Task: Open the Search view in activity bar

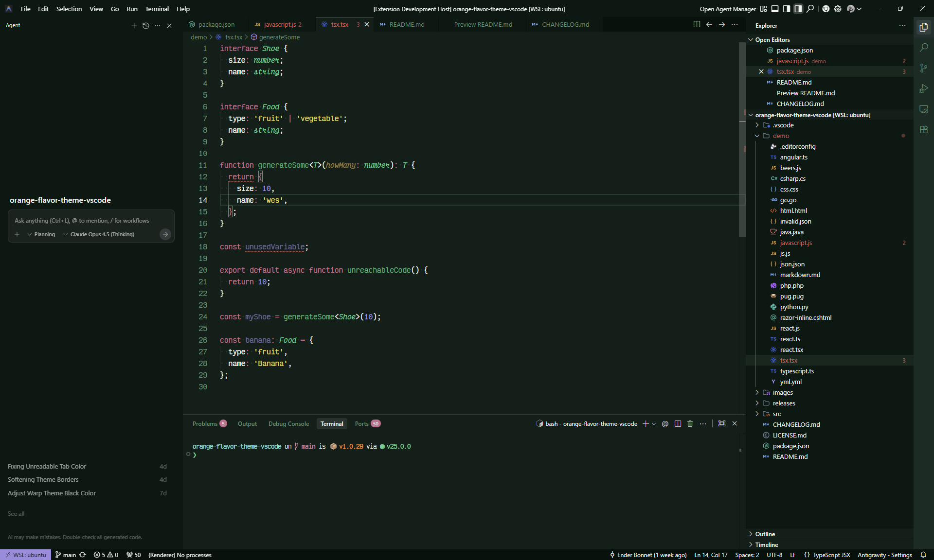Action: pos(923,48)
